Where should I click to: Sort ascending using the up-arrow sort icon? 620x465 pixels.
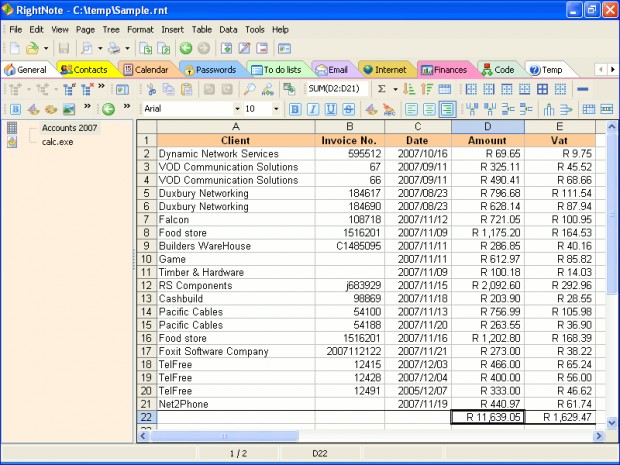point(427,89)
